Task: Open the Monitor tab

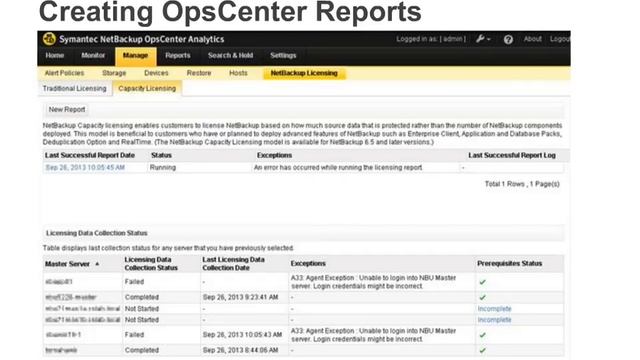Action: (93, 56)
